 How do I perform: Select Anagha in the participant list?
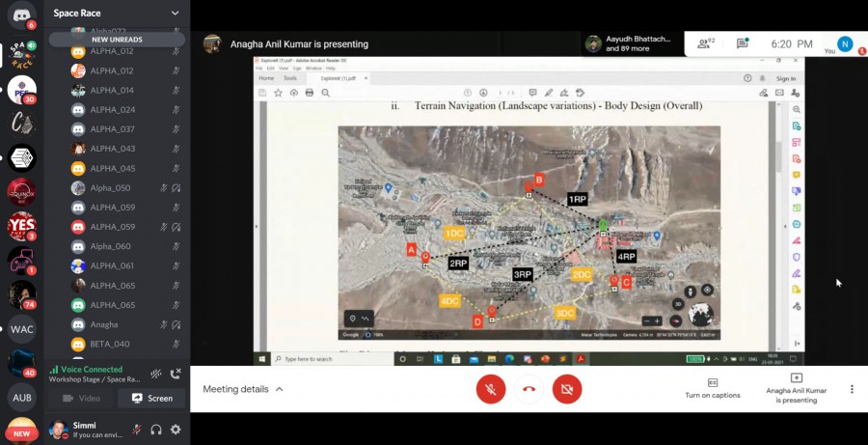(x=104, y=324)
